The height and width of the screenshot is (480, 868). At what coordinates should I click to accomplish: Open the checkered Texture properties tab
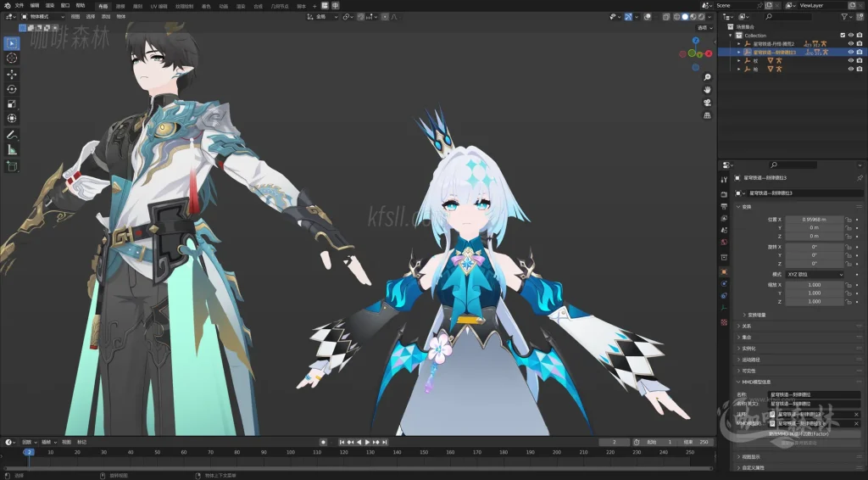click(x=724, y=322)
